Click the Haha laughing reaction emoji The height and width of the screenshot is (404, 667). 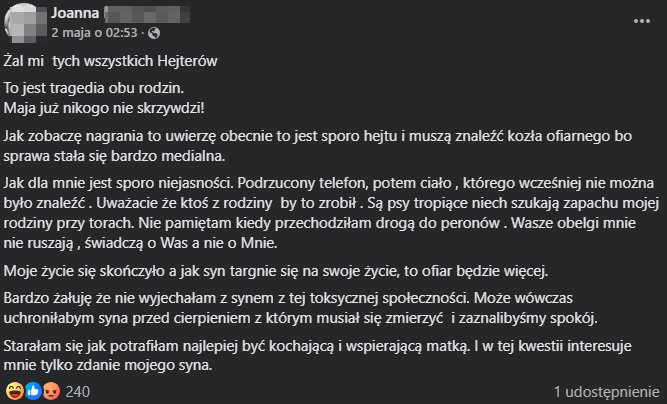[14, 391]
